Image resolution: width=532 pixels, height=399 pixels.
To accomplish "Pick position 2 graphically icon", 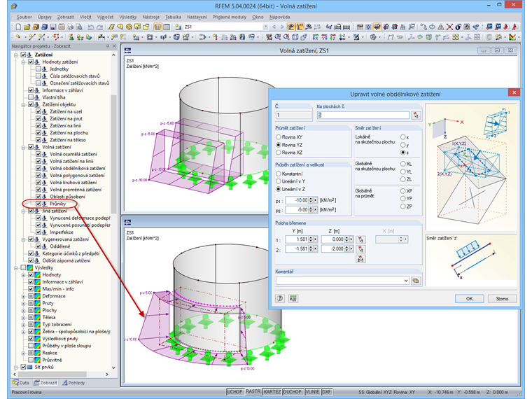I will (360, 249).
